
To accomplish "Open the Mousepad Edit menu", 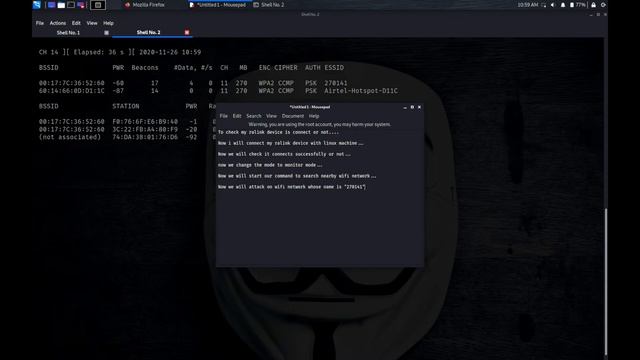I will click(237, 116).
